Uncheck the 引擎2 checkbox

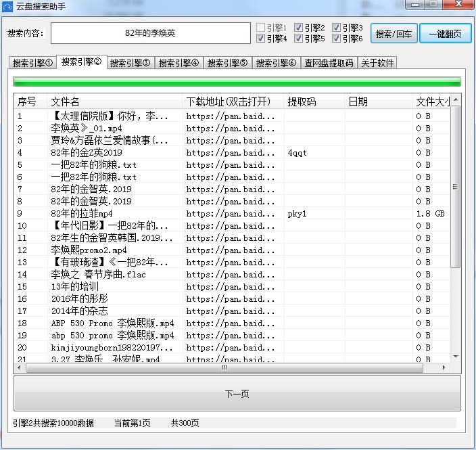[x=298, y=27]
